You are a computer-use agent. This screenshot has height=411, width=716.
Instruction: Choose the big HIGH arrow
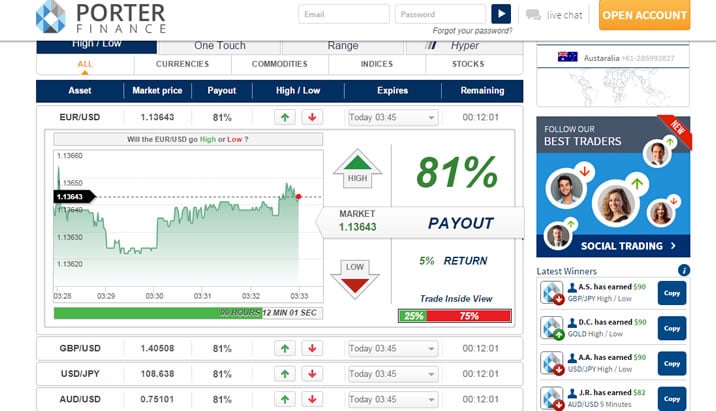357,169
